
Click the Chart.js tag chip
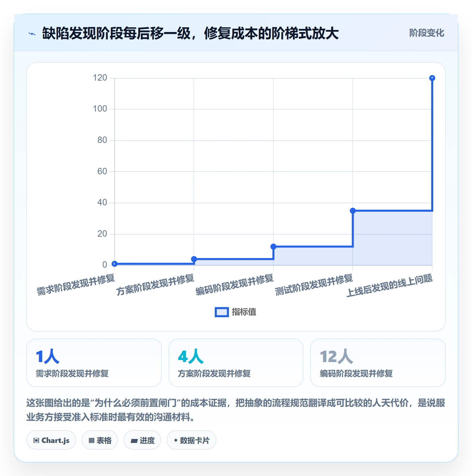(51, 440)
